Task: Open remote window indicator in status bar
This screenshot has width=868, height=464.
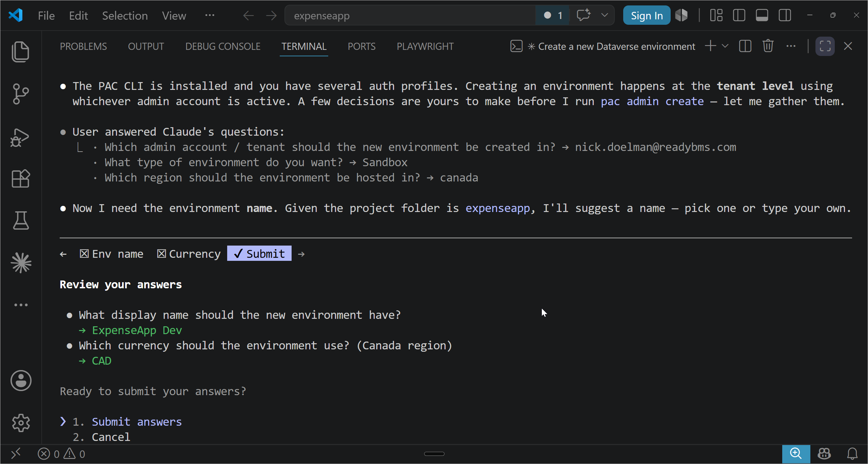Action: 16,453
